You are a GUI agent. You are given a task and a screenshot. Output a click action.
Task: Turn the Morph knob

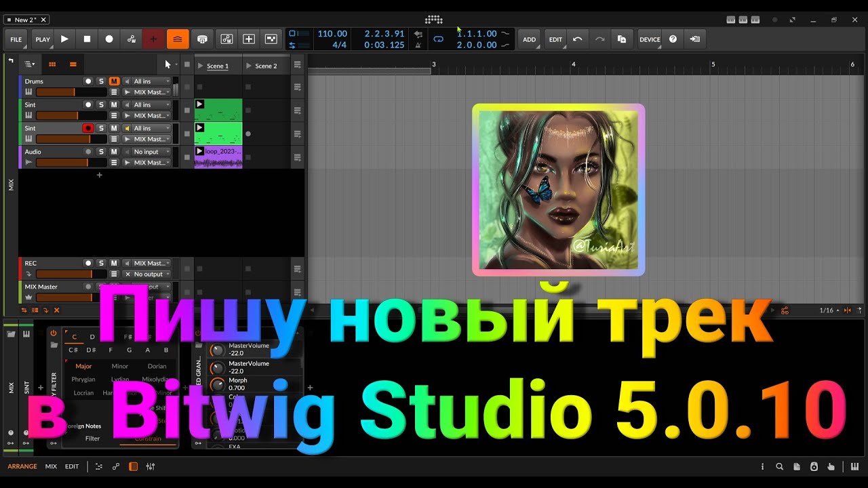click(217, 385)
